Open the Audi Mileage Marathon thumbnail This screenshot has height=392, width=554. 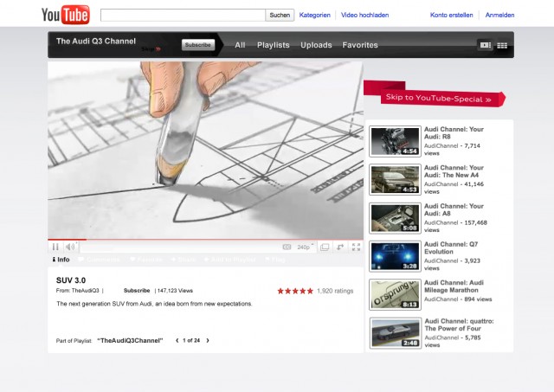click(x=395, y=294)
